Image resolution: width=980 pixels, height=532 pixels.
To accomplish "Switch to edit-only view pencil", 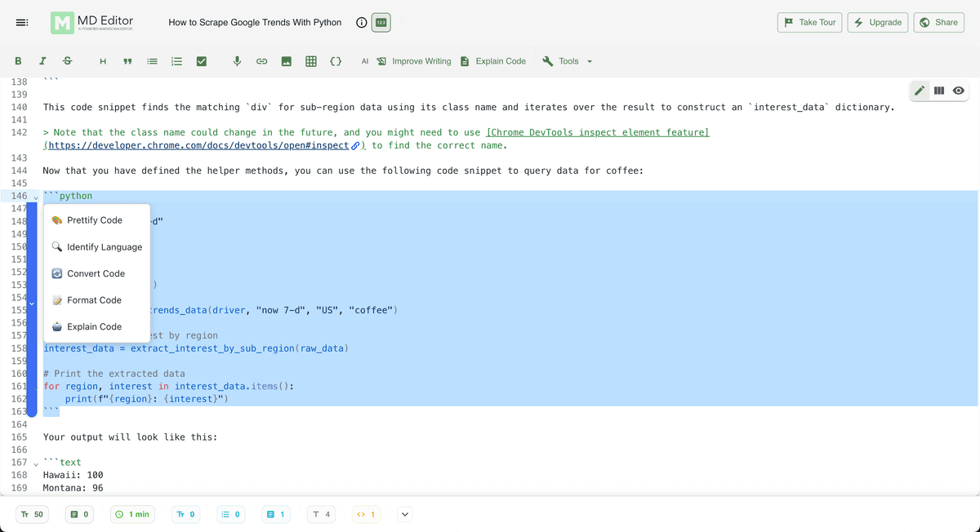I will tap(920, 90).
